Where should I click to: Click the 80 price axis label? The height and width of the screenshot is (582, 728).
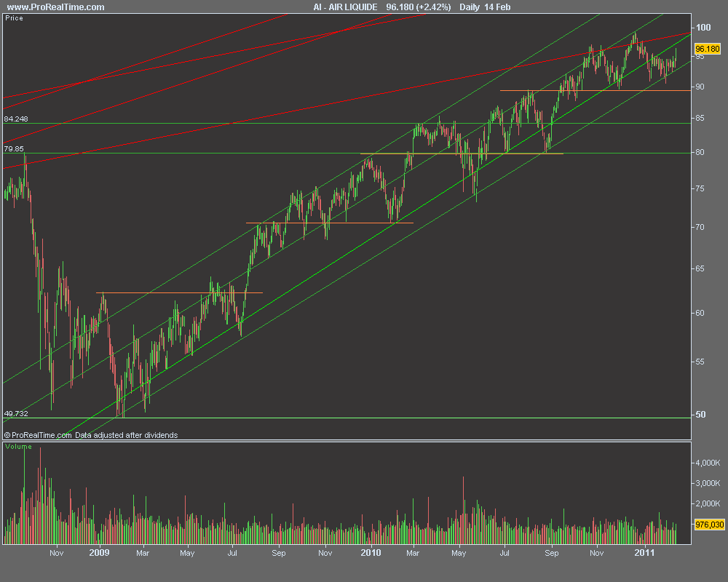[700, 152]
